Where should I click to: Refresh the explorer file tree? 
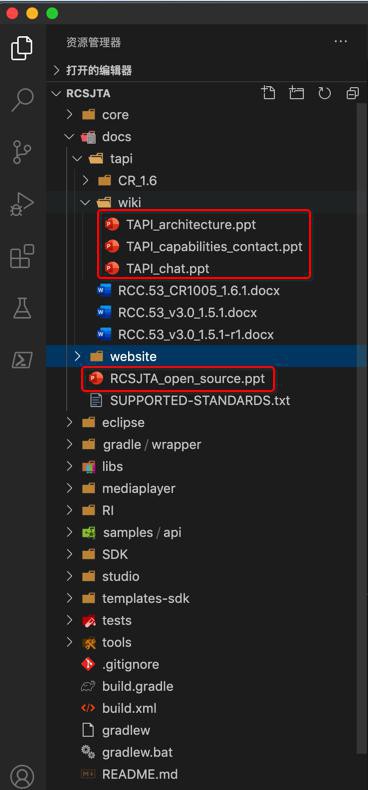click(x=324, y=93)
